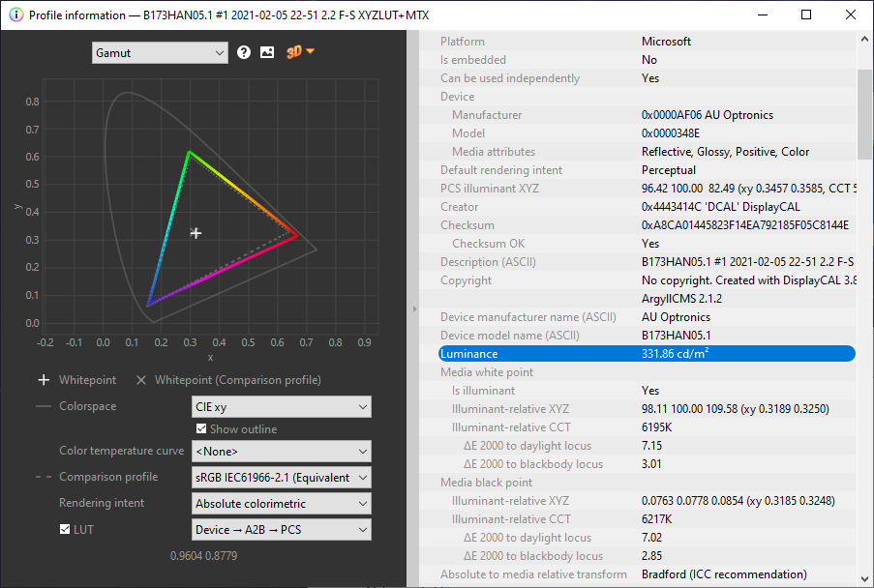This screenshot has width=874, height=588.
Task: Open the 3D view dropdown button
Action: pyautogui.click(x=300, y=52)
